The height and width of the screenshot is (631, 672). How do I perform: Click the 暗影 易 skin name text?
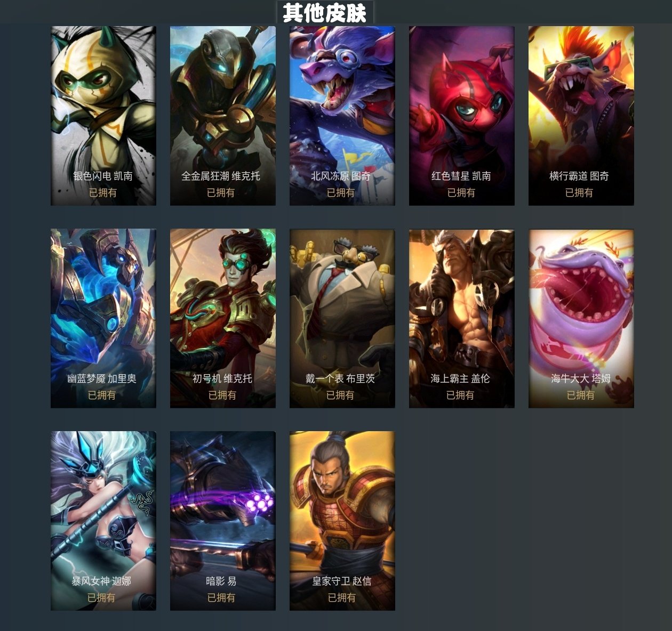(221, 581)
